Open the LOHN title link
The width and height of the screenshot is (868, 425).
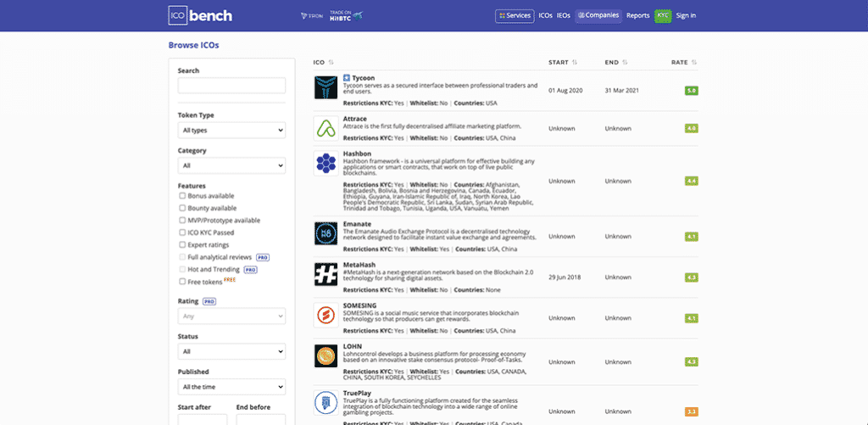pos(353,347)
